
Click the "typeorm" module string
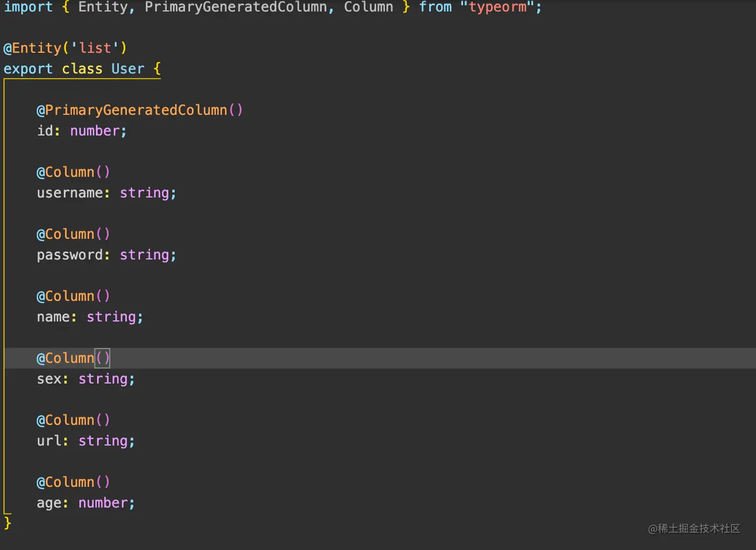[497, 7]
